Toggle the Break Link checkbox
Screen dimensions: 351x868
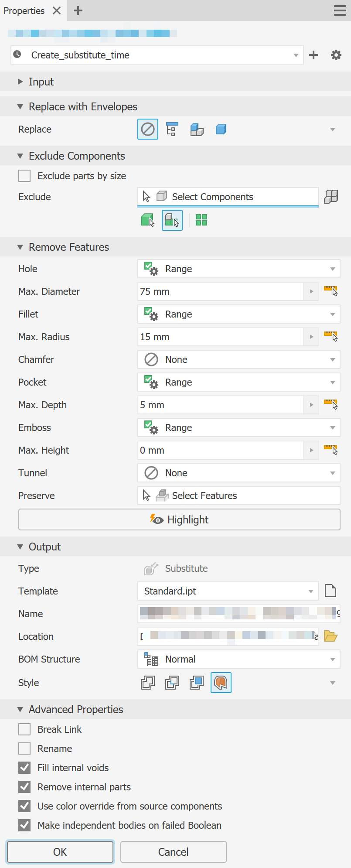coord(24,729)
